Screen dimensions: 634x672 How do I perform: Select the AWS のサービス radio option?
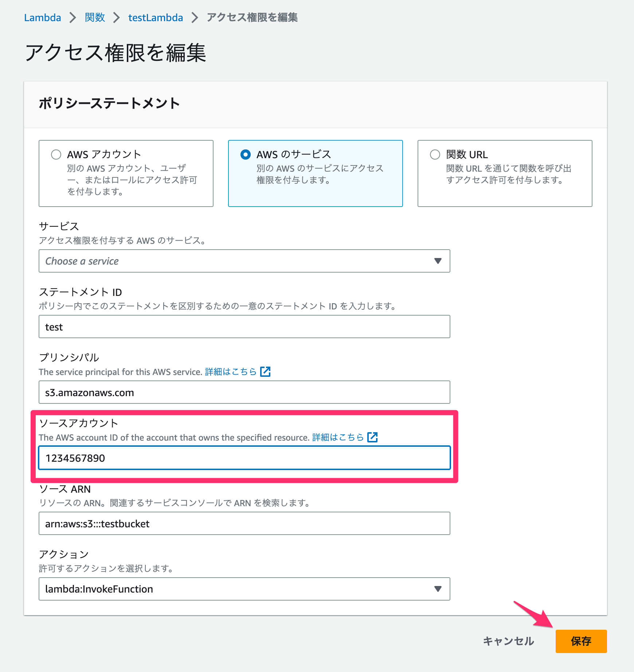click(x=246, y=155)
